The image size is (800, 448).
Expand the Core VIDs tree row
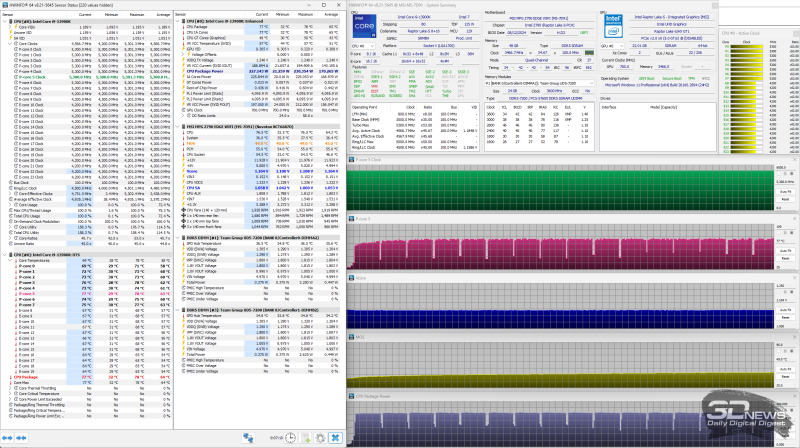pos(7,27)
